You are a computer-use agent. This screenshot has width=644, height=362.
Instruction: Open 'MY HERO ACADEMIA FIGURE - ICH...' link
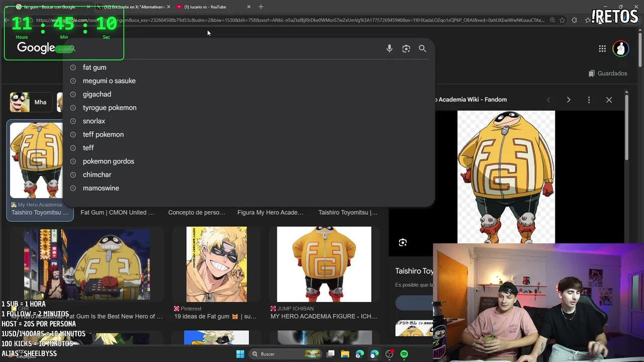tap(324, 317)
